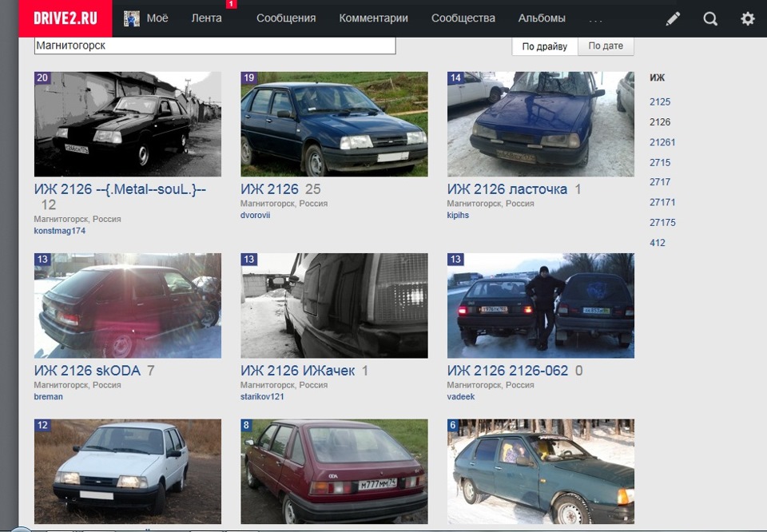Click the Магнитогорск city input field
The height and width of the screenshot is (532, 767).
pyautogui.click(x=215, y=46)
